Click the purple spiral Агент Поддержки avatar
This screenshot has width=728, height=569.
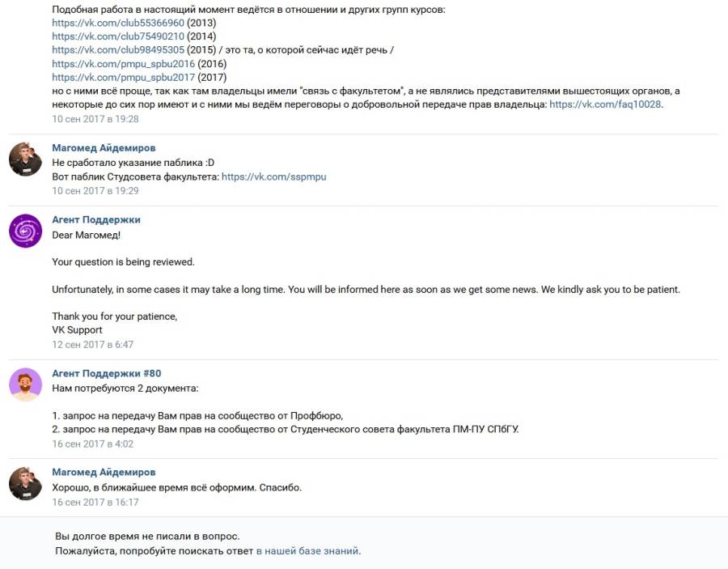[26, 231]
